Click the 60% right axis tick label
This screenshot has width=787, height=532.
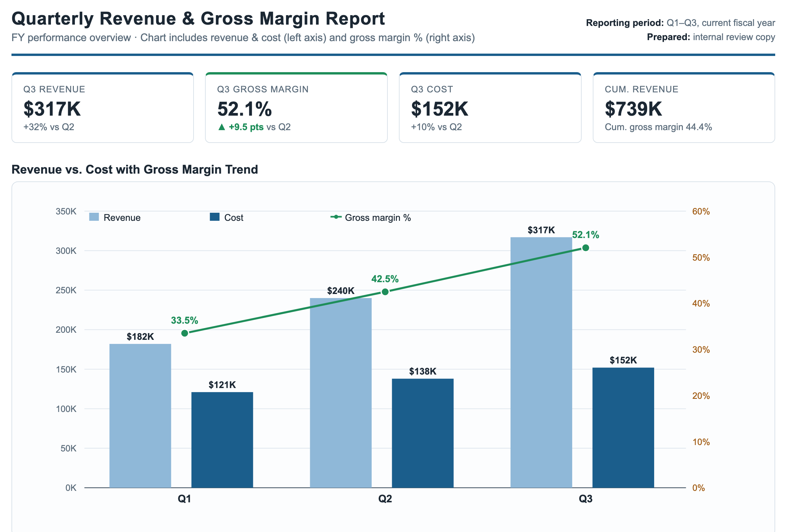[x=701, y=211]
